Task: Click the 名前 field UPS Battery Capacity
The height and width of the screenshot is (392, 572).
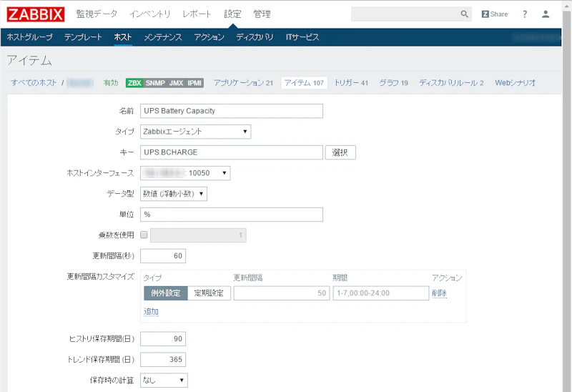Action: [x=232, y=111]
